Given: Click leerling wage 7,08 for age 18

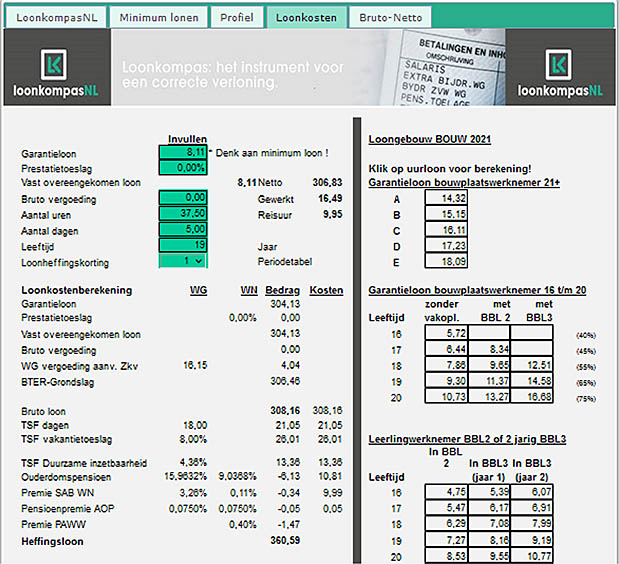Looking at the screenshot, I should coord(490,523).
